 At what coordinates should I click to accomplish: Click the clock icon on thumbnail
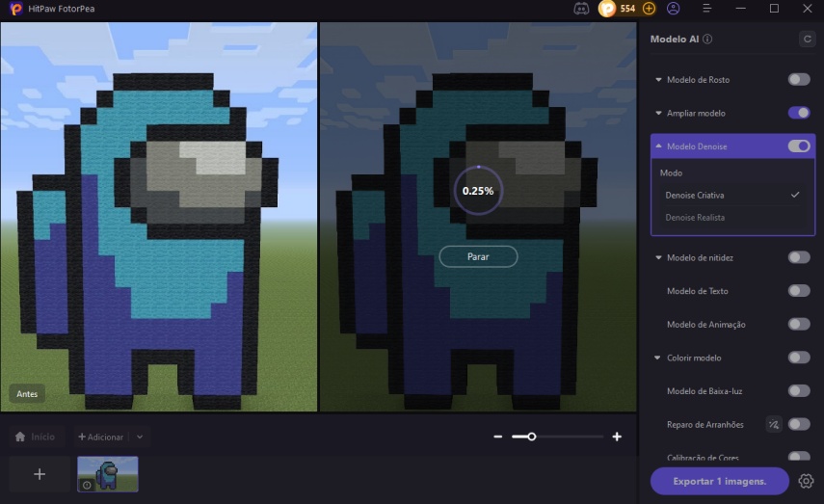(87, 485)
